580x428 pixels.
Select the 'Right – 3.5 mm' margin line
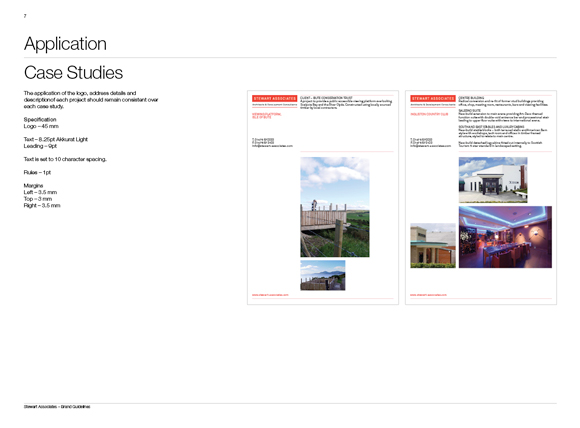point(42,205)
